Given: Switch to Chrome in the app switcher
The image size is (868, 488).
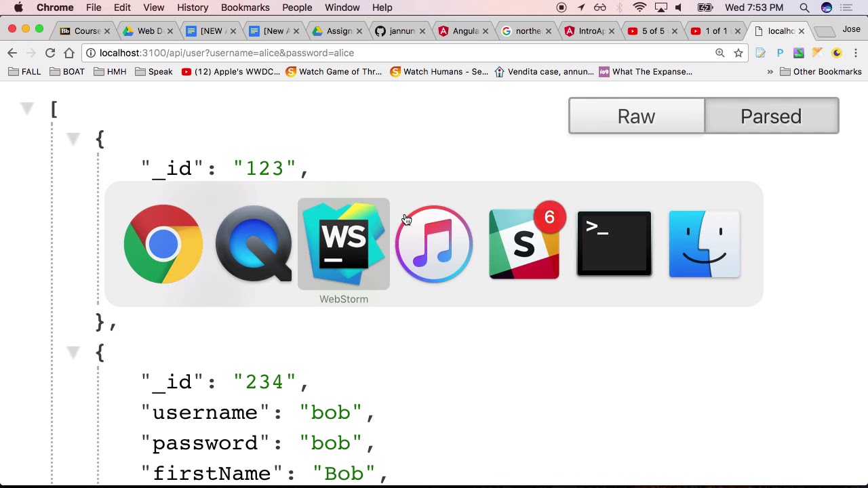Looking at the screenshot, I should [x=163, y=244].
